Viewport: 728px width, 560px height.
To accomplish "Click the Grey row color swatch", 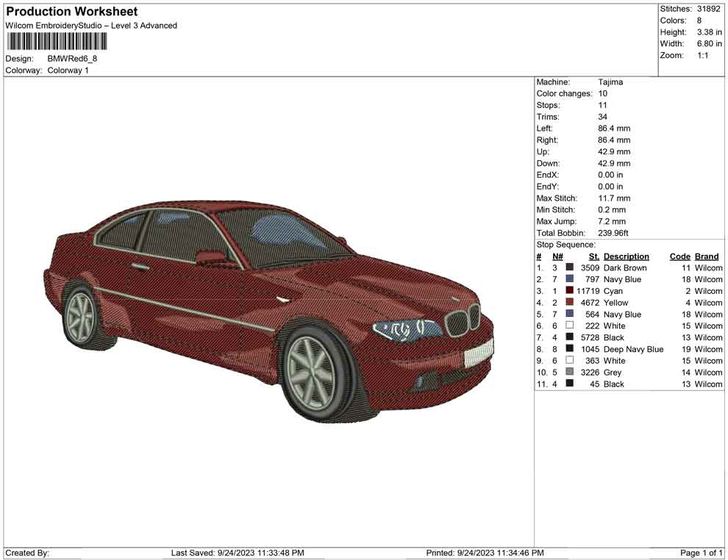I will [x=569, y=372].
